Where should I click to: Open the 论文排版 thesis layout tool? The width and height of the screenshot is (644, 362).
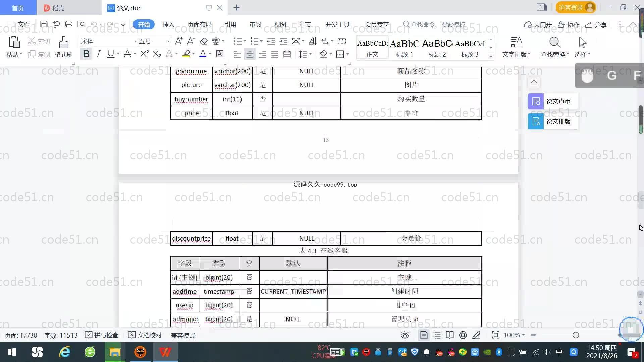coord(553,121)
